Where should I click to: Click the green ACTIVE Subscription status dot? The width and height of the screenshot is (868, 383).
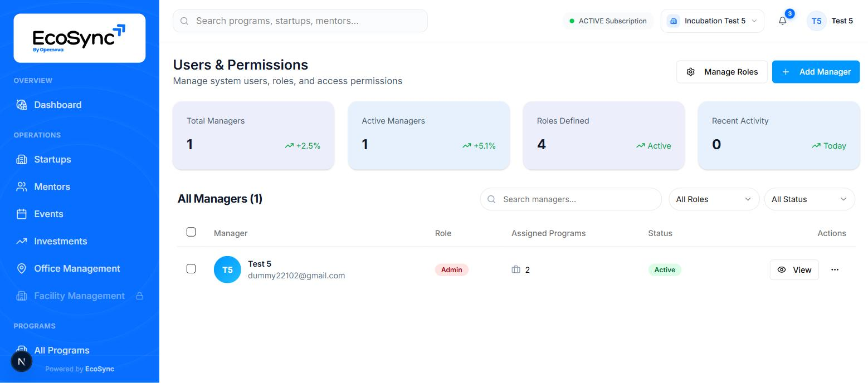572,21
